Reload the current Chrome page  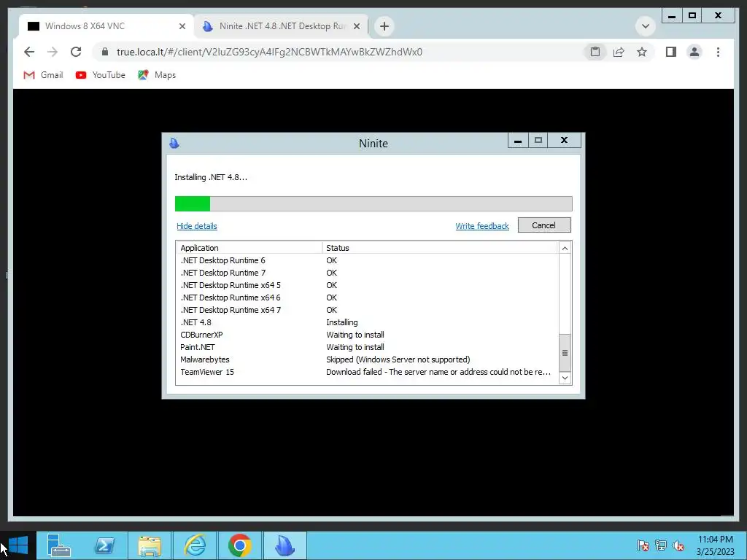point(76,52)
